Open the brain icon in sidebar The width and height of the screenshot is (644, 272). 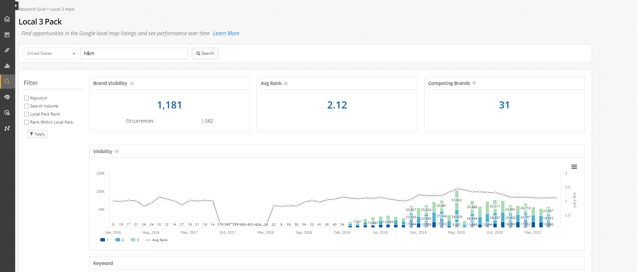coord(7,97)
